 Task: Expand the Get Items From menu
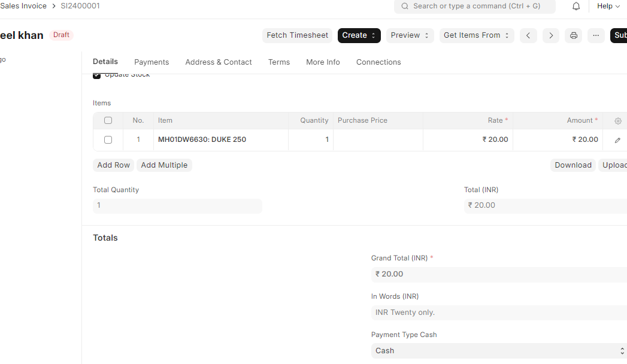(x=477, y=35)
